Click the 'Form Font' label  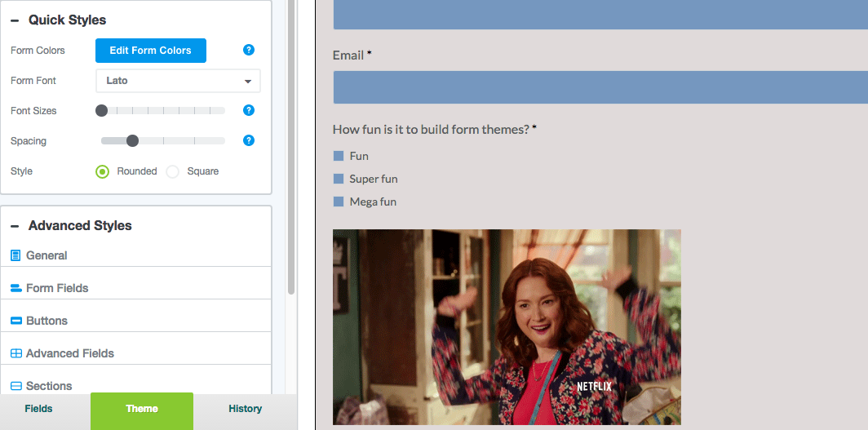click(x=33, y=81)
